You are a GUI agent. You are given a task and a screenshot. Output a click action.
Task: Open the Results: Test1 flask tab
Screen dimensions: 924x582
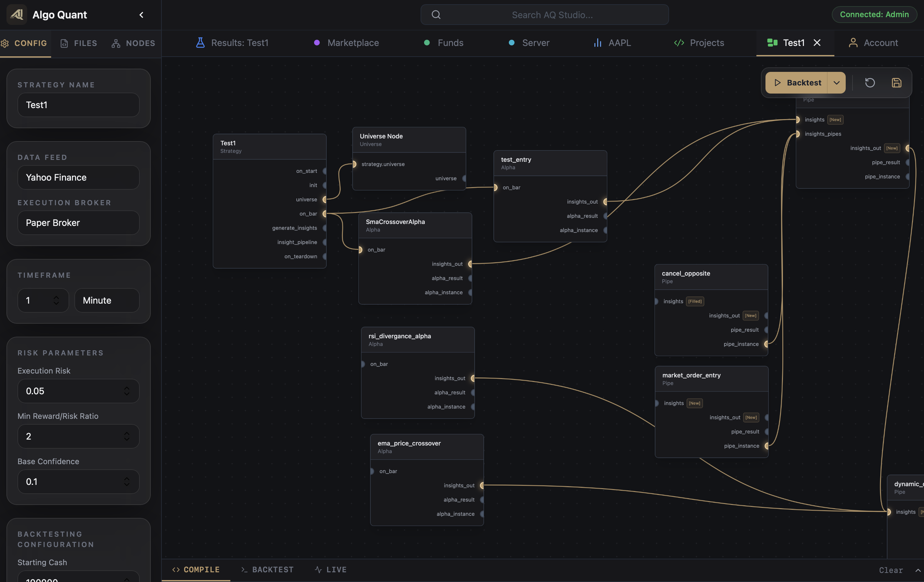pyautogui.click(x=232, y=43)
